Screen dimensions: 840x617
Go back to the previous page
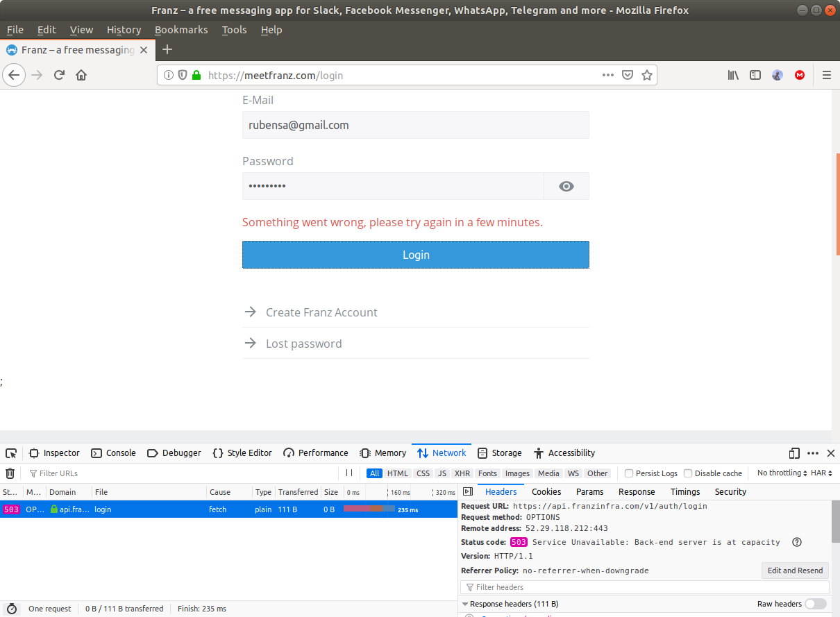click(15, 75)
